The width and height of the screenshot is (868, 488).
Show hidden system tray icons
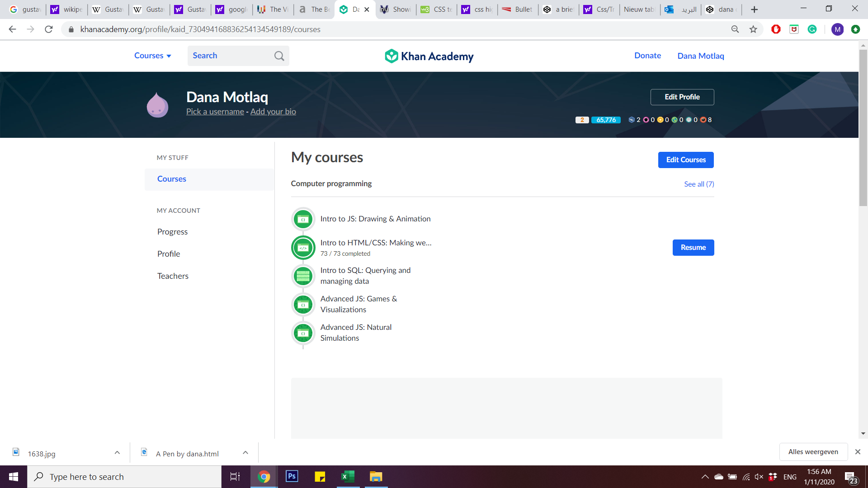[705, 477]
